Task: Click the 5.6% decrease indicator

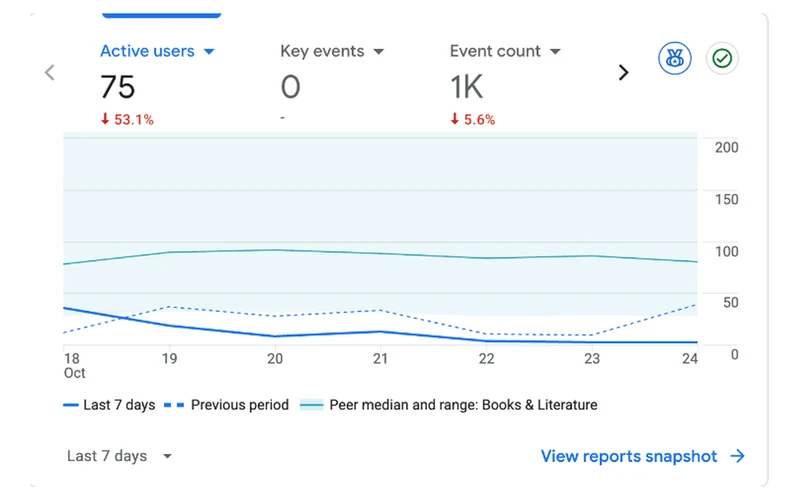Action: click(472, 119)
